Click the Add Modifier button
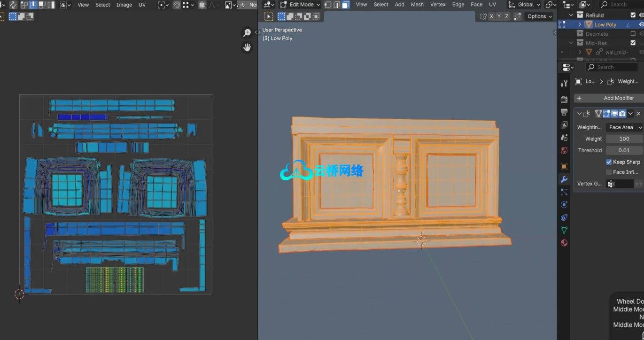The width and height of the screenshot is (644, 340). [618, 98]
